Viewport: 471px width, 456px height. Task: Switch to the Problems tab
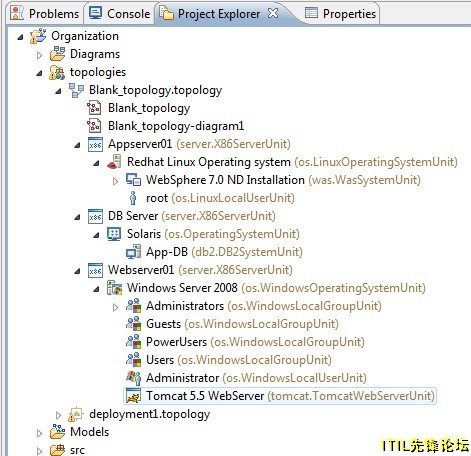[44, 14]
